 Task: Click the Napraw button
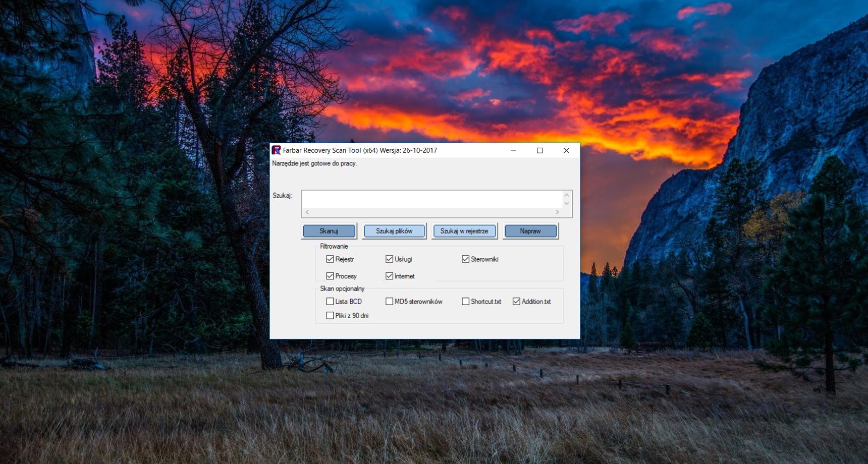tap(530, 231)
